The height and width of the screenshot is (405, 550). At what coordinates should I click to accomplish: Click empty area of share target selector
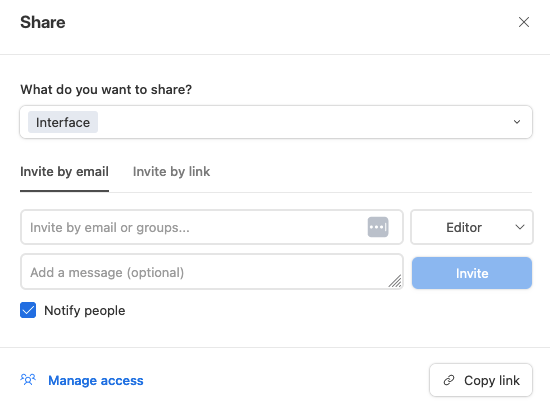(x=302, y=122)
